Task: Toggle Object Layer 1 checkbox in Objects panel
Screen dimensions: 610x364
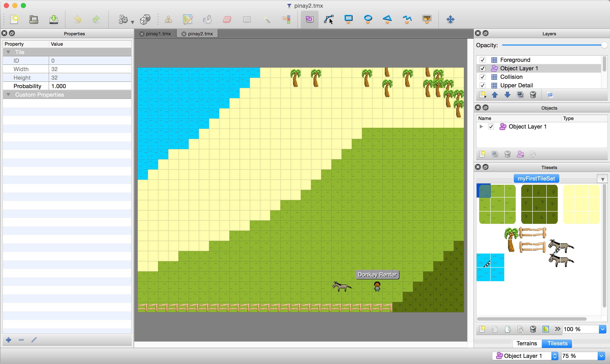Action: pyautogui.click(x=491, y=127)
